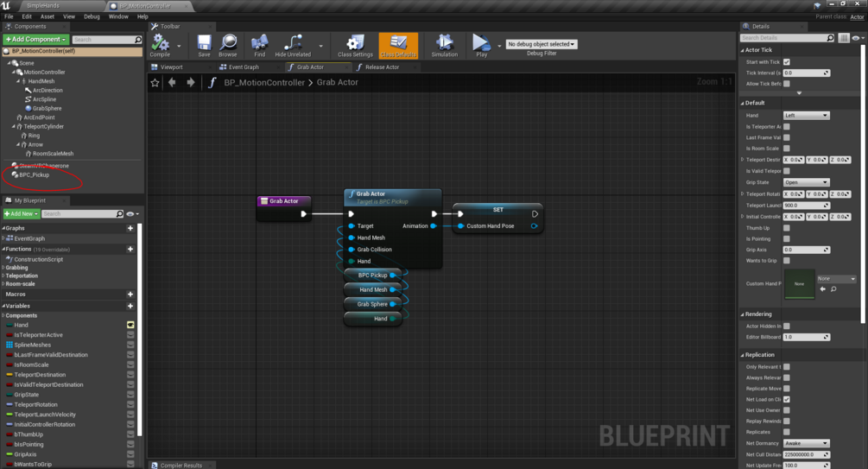Open the Hand dropdown set to Left
868x469 pixels.
coord(807,116)
